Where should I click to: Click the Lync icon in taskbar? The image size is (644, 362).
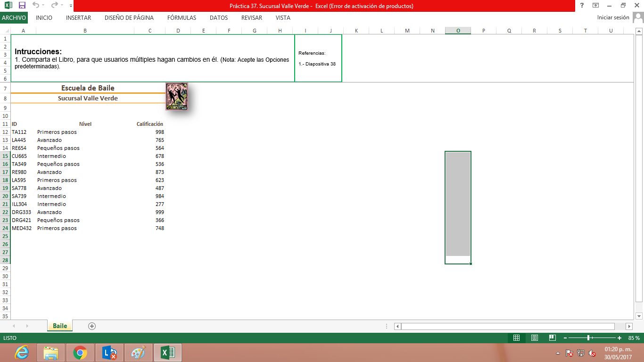pyautogui.click(x=109, y=353)
